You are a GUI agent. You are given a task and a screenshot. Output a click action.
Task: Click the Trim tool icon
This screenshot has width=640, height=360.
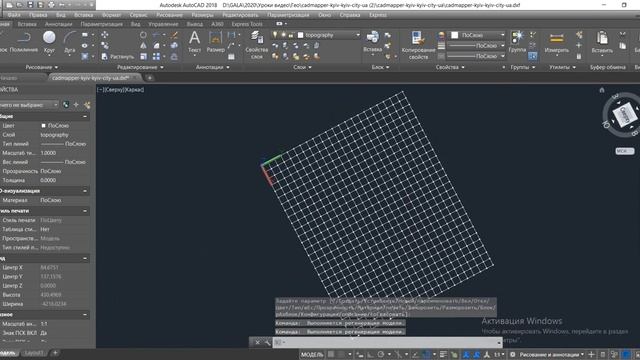[156, 35]
